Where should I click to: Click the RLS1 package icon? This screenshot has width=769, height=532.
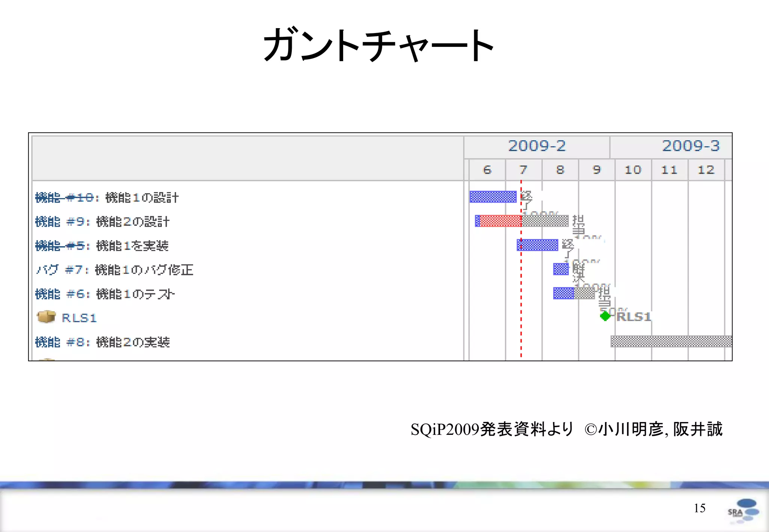click(x=46, y=317)
